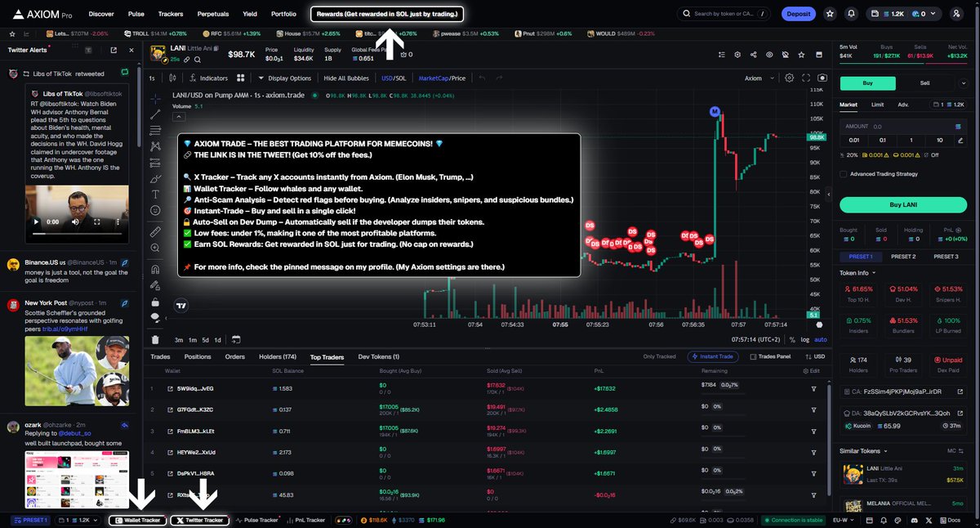
Task: Select the chart crosshair cursor tool
Action: pos(156,98)
